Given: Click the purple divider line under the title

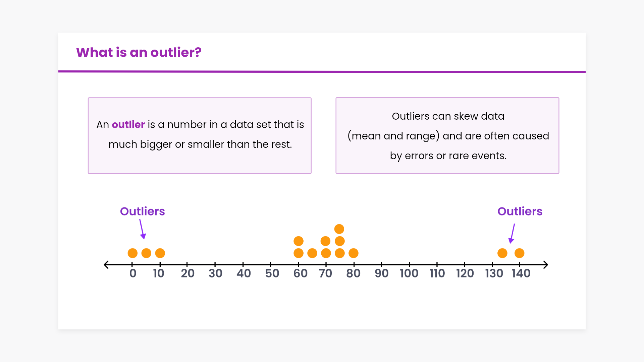Looking at the screenshot, I should point(322,72).
